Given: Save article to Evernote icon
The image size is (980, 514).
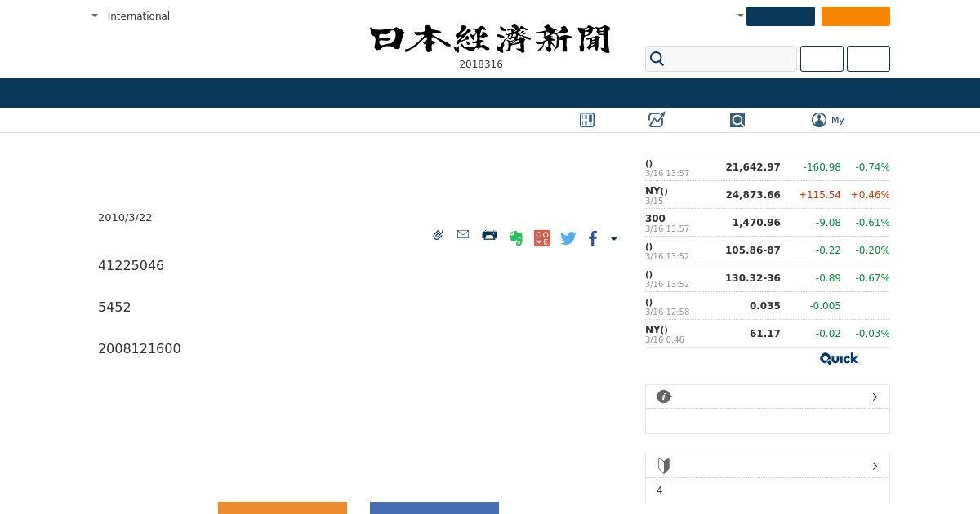Looking at the screenshot, I should tap(516, 237).
